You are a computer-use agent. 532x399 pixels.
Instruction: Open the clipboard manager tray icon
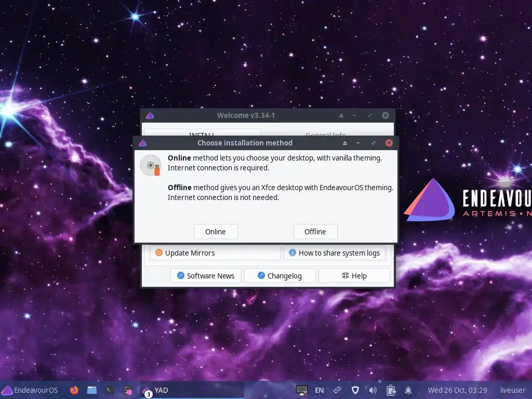click(391, 390)
